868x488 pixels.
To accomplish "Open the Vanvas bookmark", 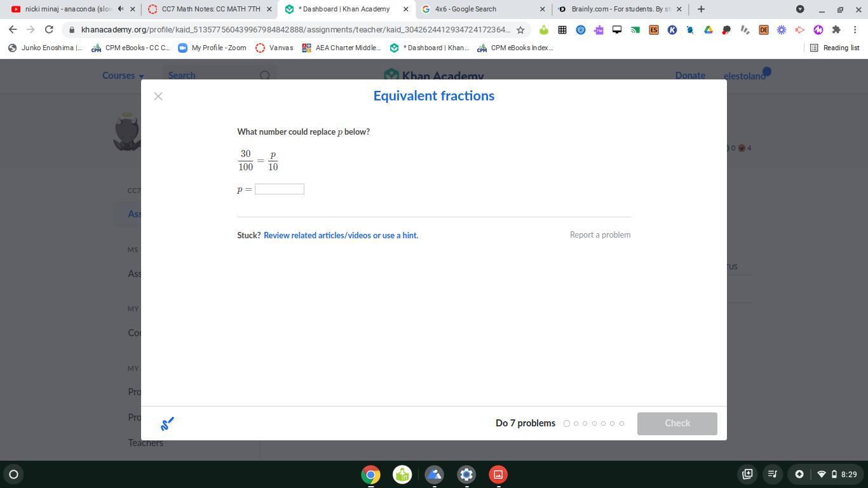I will (x=275, y=48).
